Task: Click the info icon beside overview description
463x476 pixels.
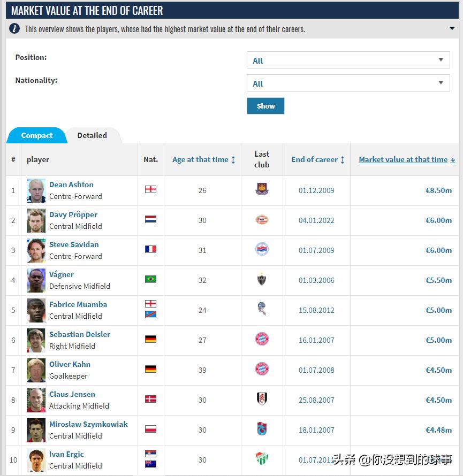Action: coord(14,29)
